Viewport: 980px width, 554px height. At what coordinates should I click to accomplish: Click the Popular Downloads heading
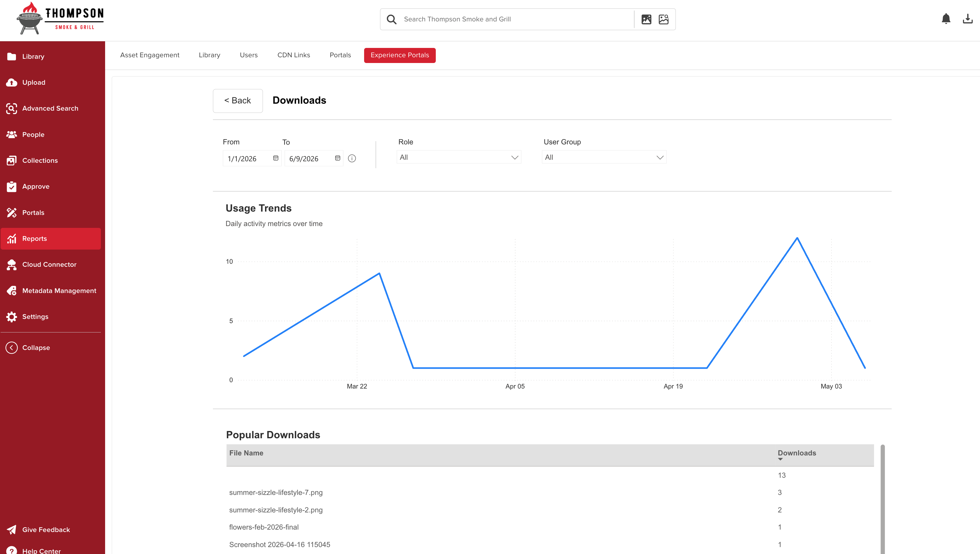pyautogui.click(x=273, y=435)
